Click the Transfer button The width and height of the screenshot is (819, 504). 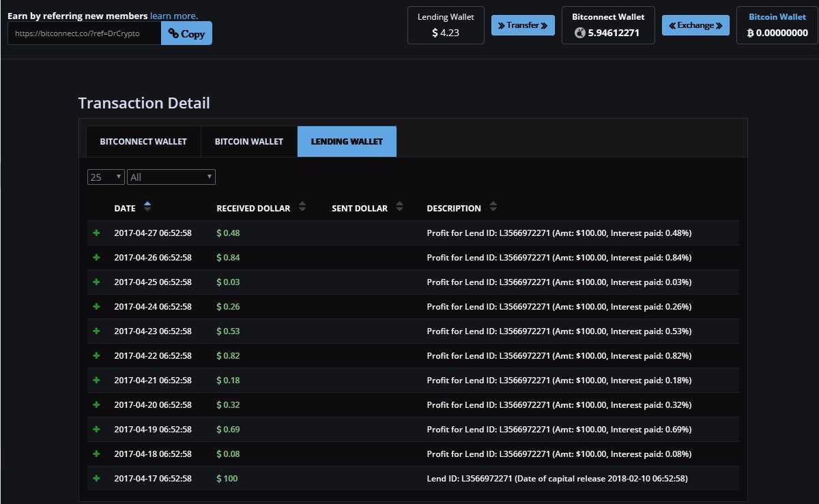pyautogui.click(x=523, y=25)
